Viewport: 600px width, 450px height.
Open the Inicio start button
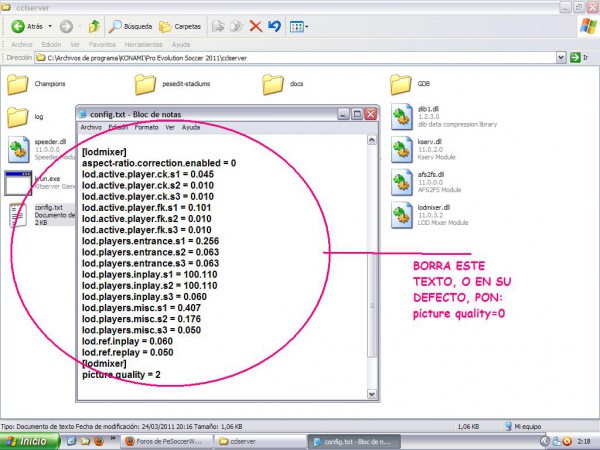[30, 441]
